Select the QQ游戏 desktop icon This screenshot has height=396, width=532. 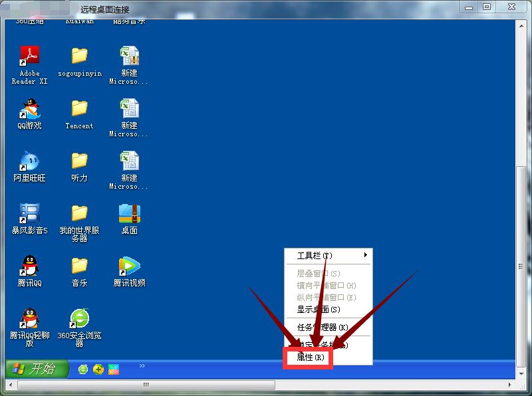[29, 108]
